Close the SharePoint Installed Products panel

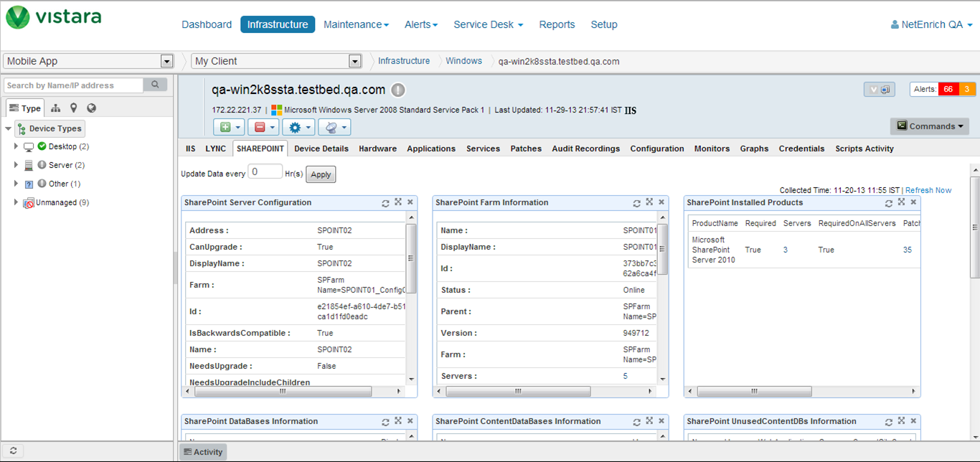coord(913,203)
